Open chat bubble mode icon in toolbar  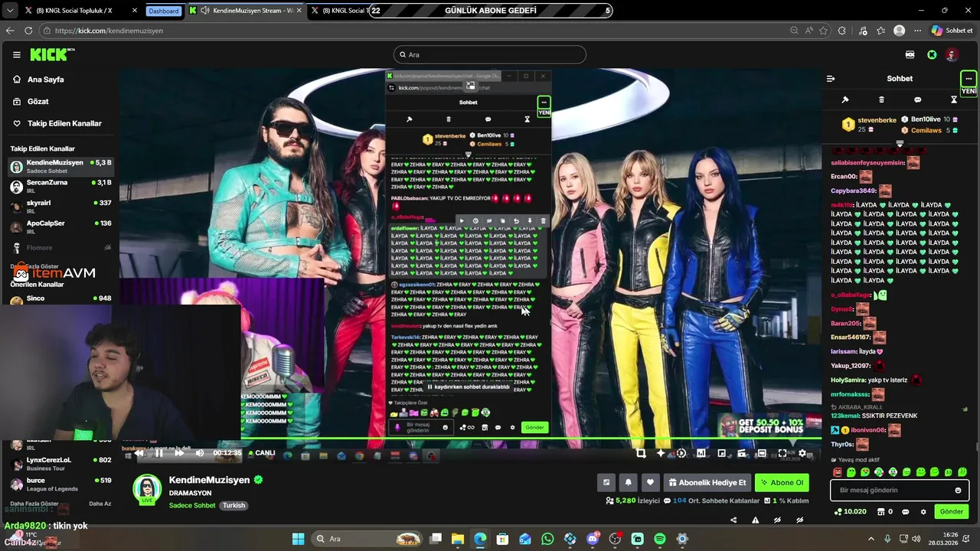click(x=917, y=99)
